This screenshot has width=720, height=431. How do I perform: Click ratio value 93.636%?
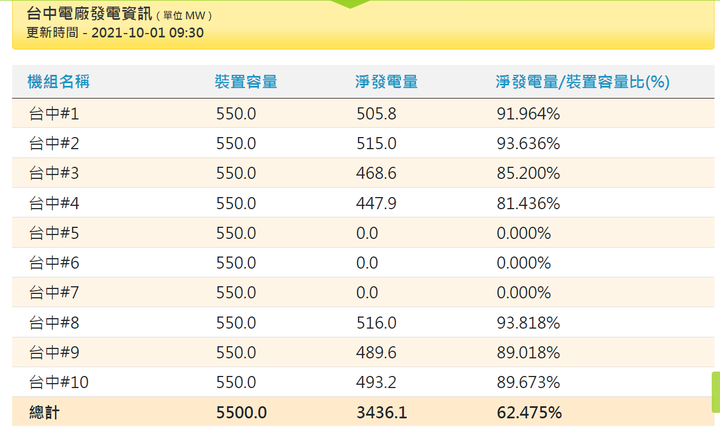[x=529, y=144]
